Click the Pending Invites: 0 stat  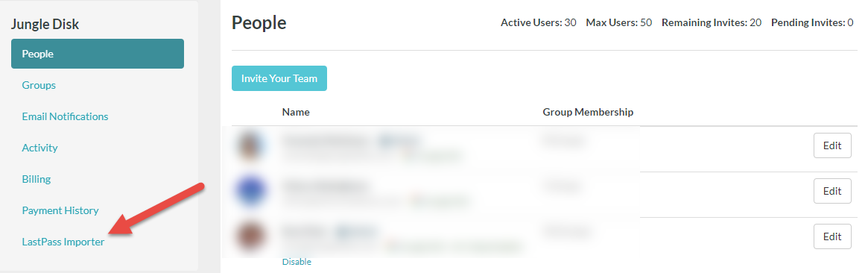click(812, 22)
